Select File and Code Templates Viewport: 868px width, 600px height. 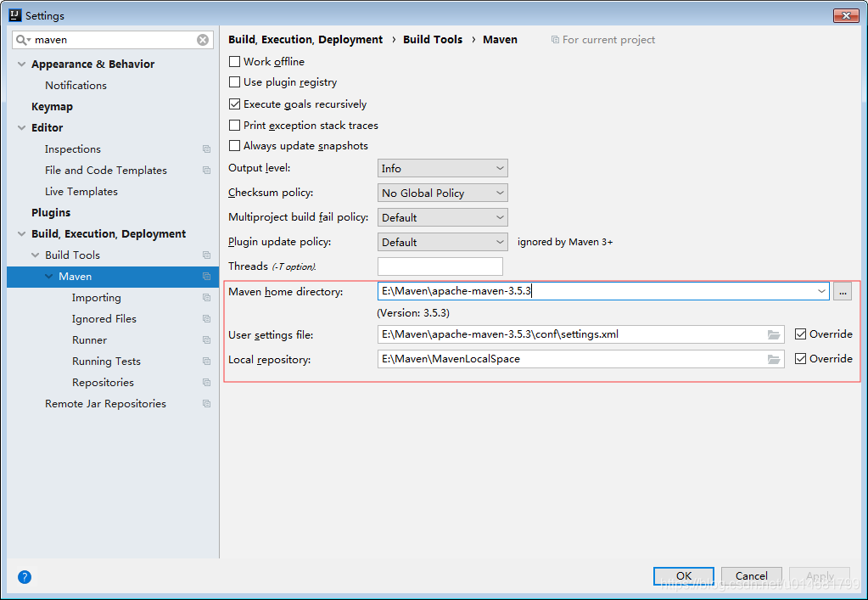tap(106, 171)
